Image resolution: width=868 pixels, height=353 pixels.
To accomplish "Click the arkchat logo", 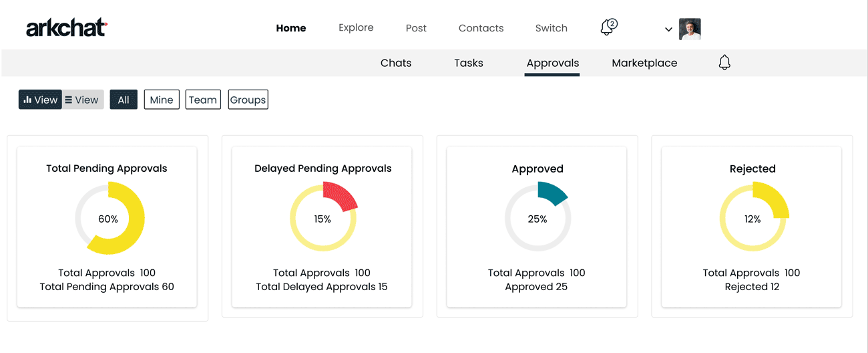I will [x=67, y=28].
